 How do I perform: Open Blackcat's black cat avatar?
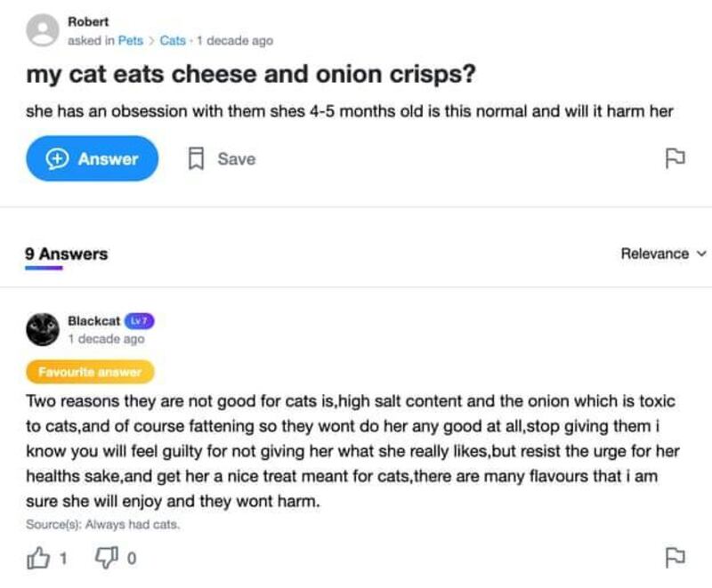click(x=42, y=330)
